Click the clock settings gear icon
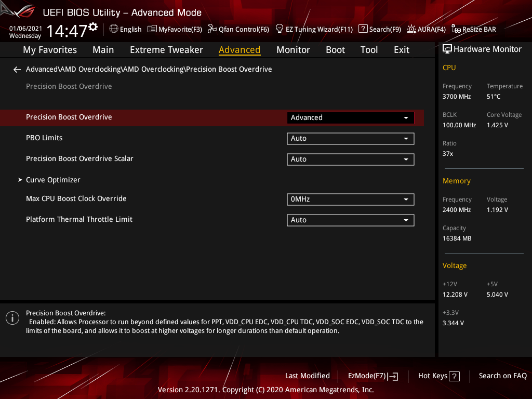This screenshot has width=532, height=399. pos(93,27)
